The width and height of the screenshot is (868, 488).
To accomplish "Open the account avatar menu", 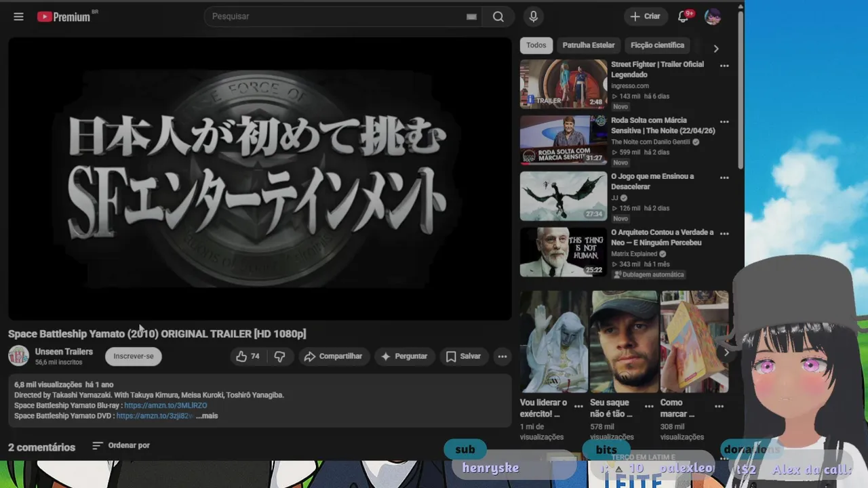I will (713, 16).
